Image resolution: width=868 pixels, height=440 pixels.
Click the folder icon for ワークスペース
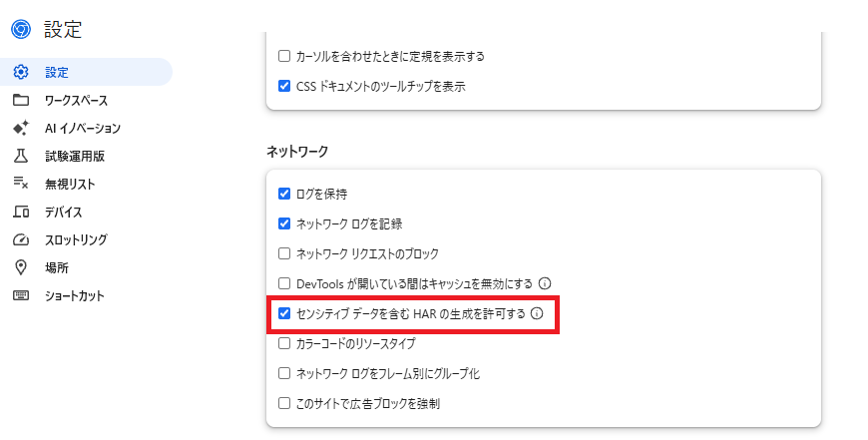coord(21,100)
